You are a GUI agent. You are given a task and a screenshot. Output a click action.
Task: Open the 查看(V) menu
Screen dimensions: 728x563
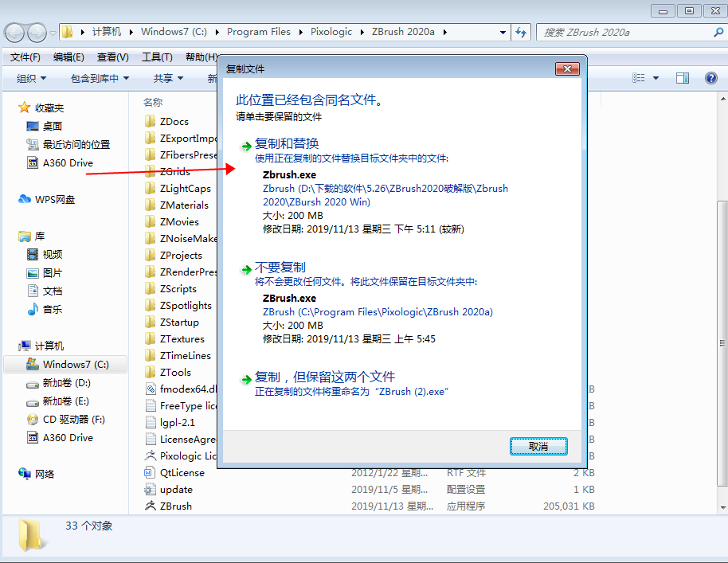[113, 57]
